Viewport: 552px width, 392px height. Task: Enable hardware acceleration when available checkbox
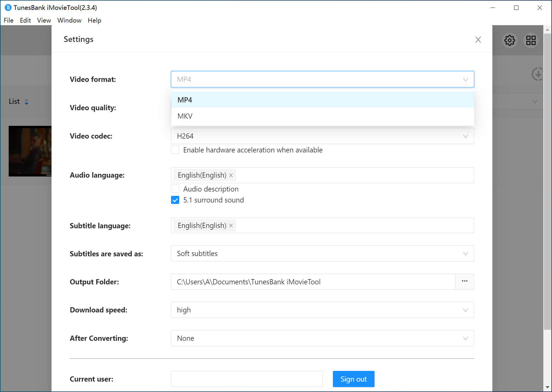175,150
